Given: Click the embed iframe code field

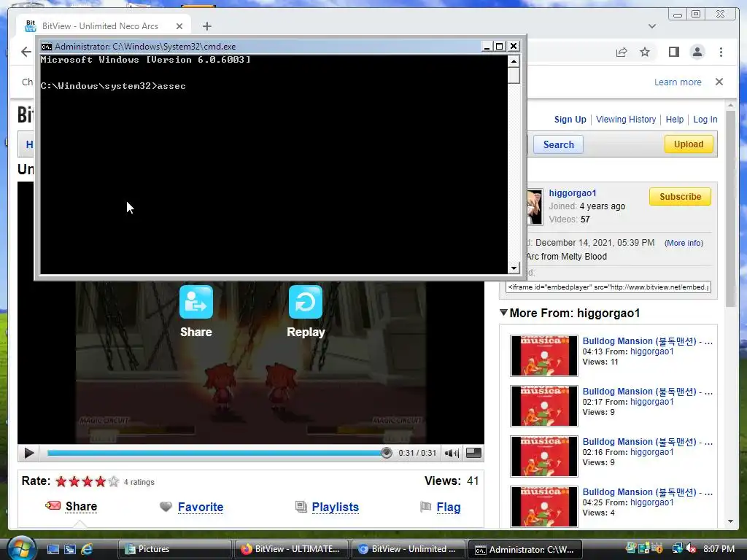Looking at the screenshot, I should [608, 287].
